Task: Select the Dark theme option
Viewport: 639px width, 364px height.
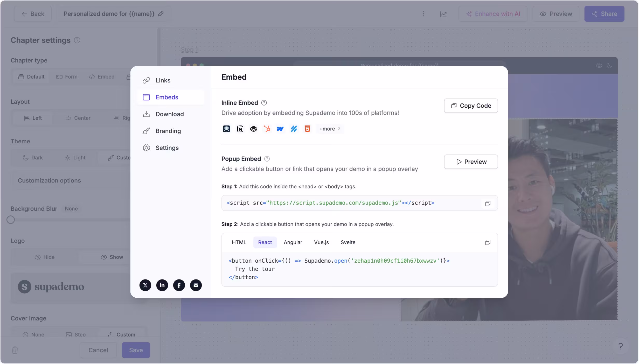Action: click(x=33, y=157)
